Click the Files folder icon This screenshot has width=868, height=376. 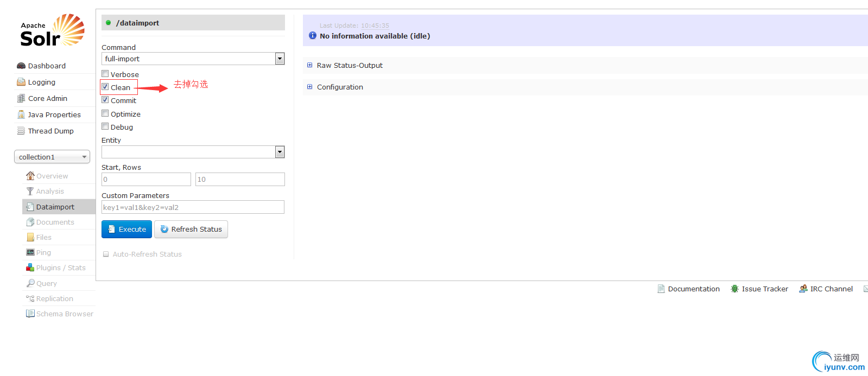click(30, 237)
